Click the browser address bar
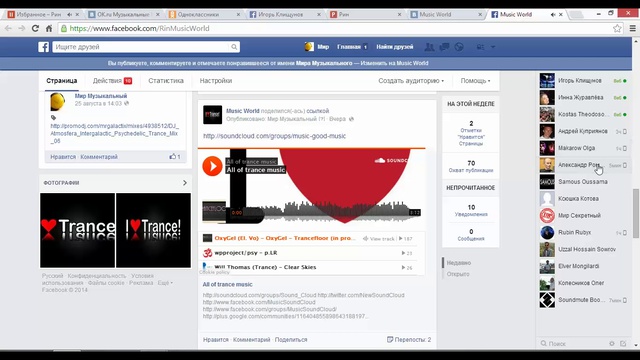640x360 pixels. (x=335, y=28)
